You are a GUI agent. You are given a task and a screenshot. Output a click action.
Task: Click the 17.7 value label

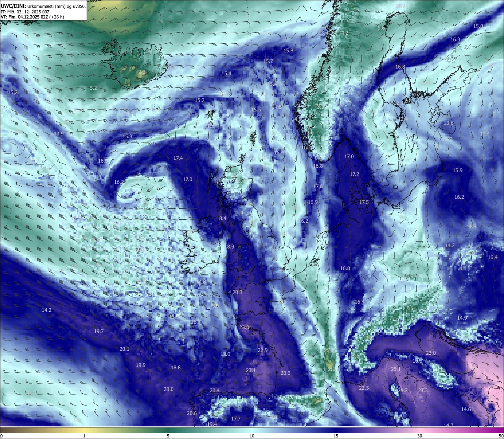point(236,419)
